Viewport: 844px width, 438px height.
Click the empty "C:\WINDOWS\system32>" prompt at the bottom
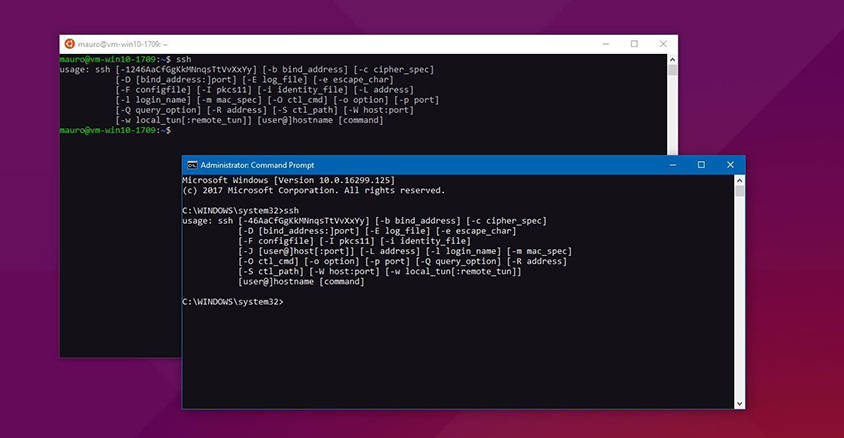tap(233, 302)
